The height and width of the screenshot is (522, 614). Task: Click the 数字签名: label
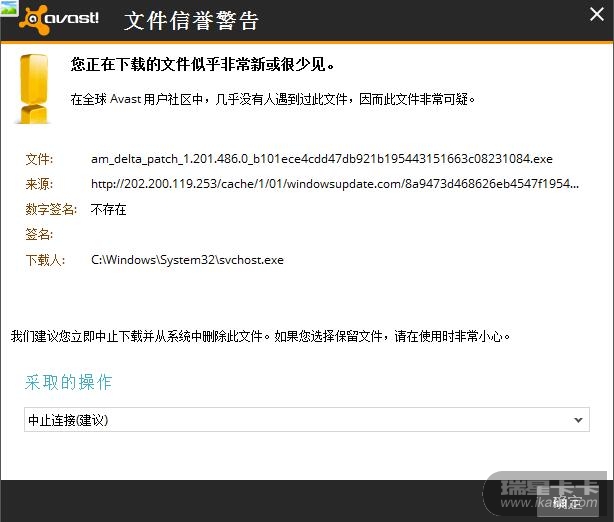click(51, 210)
